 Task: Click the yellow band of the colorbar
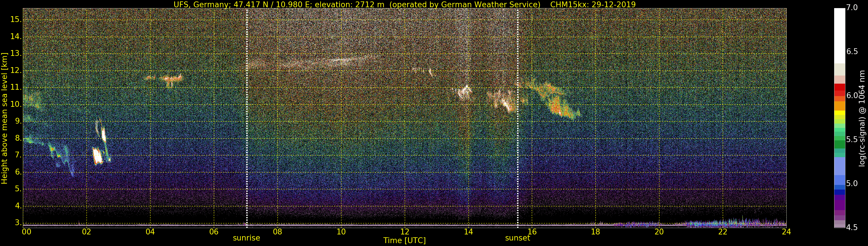point(839,113)
